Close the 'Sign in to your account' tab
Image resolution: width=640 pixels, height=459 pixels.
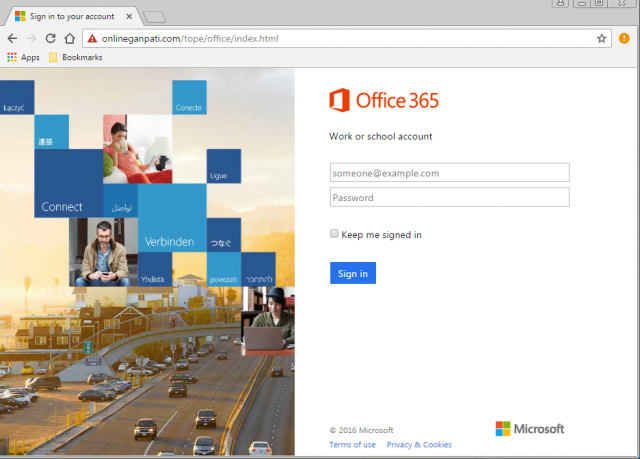[x=129, y=16]
